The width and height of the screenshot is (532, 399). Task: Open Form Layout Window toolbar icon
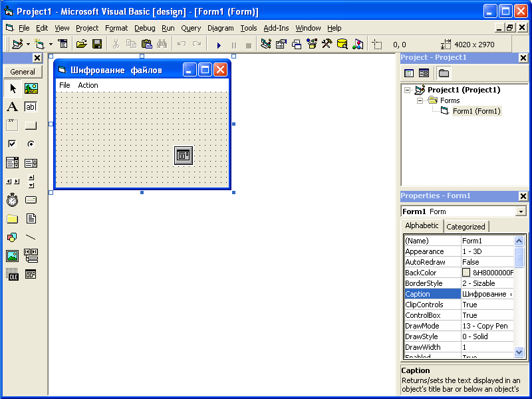click(x=297, y=44)
